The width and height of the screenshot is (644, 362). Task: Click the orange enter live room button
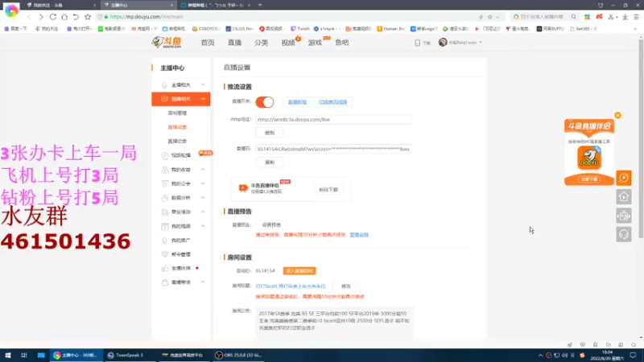click(299, 271)
